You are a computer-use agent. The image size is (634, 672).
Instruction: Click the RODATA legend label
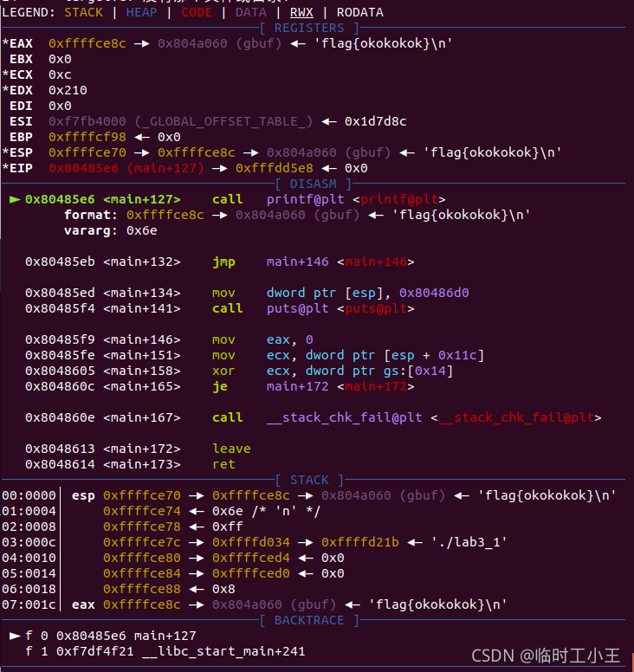[360, 12]
